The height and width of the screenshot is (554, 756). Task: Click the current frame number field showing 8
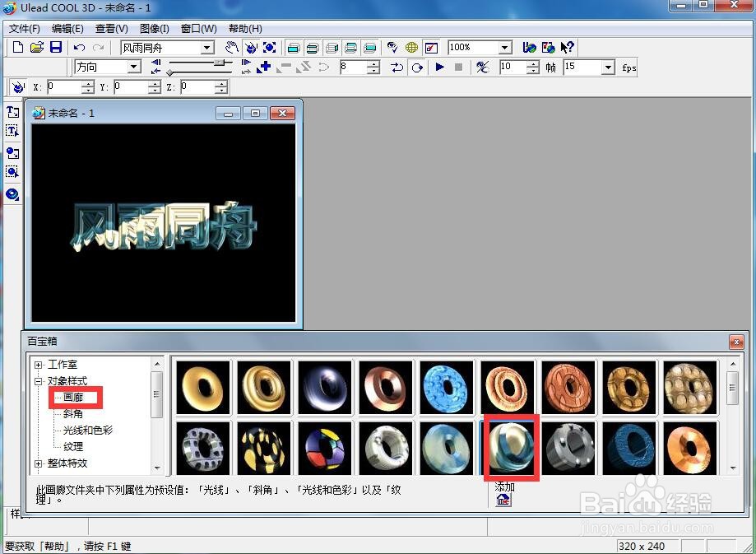tap(354, 67)
